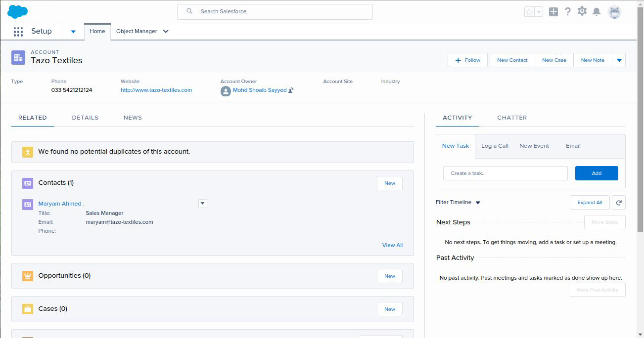Click the Opportunities crown icon
This screenshot has height=338, width=644.
(28, 276)
